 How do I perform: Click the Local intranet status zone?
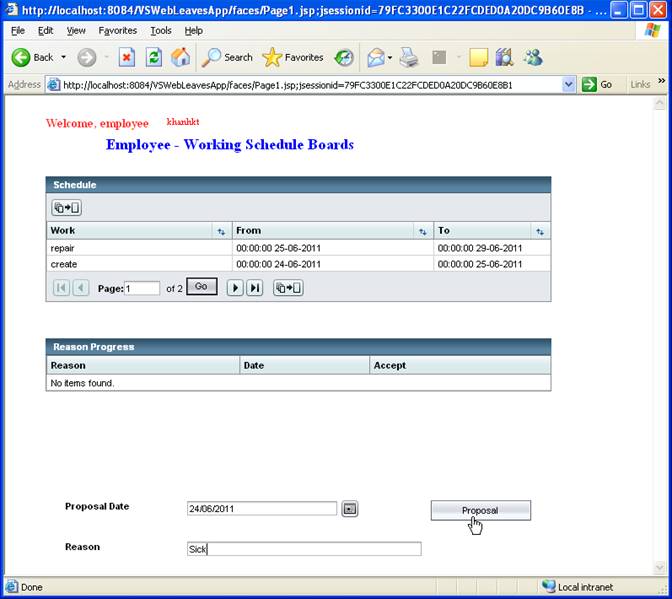pos(577,587)
